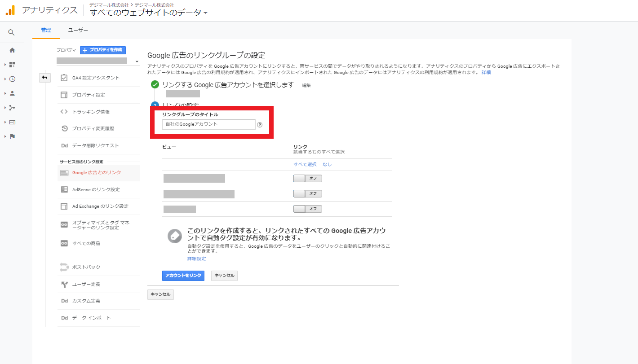The image size is (638, 364).
Task: Open the property selector dropdown arrow
Action: click(137, 61)
